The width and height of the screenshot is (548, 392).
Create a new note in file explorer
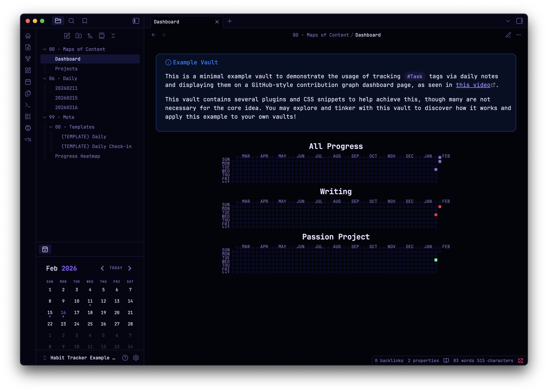pos(67,36)
